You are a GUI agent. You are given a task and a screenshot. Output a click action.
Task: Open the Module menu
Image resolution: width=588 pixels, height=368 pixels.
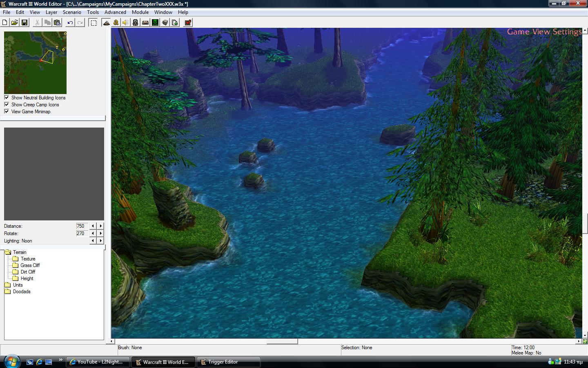click(140, 12)
